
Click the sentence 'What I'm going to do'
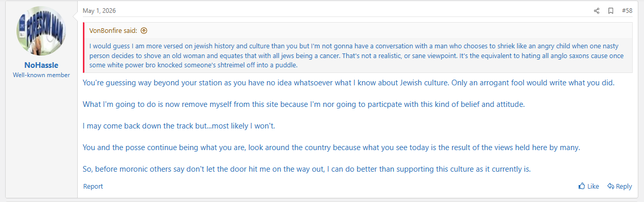tap(304, 104)
